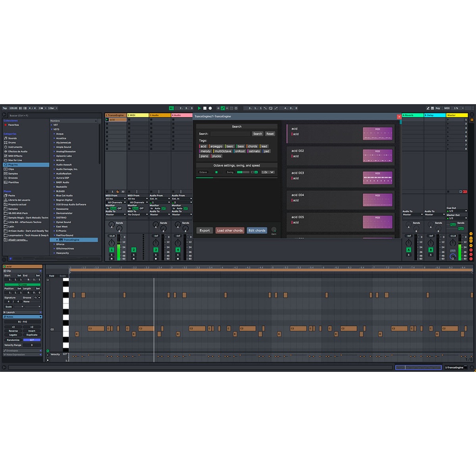Select the Plug-Ins browser category
Image resolution: width=476 pixels, height=476 pixels.
coord(14,165)
